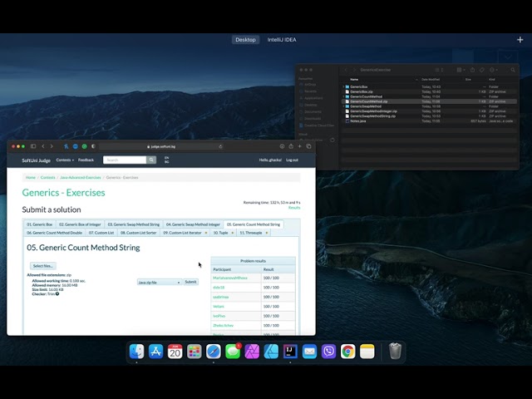Open Safari share button
Image resolution: width=532 pixels, height=399 pixels.
coord(291,146)
